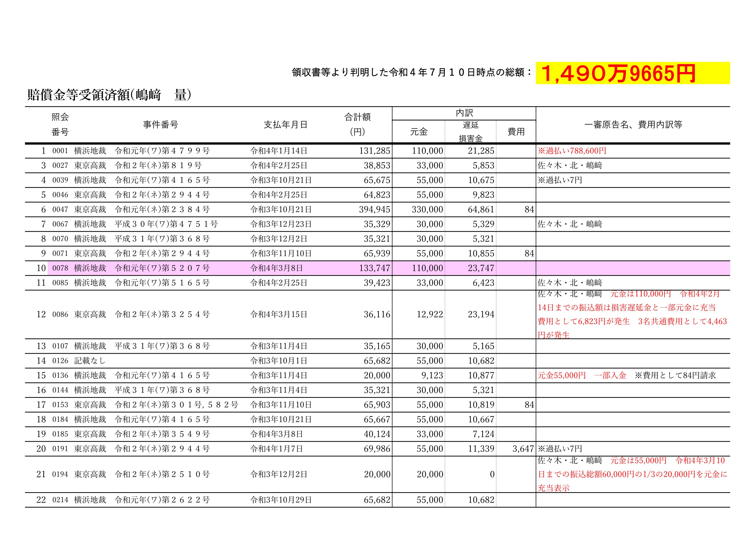
Task: Click case 令和元年(ワ)第2622号 in row 22
Action: 162,500
